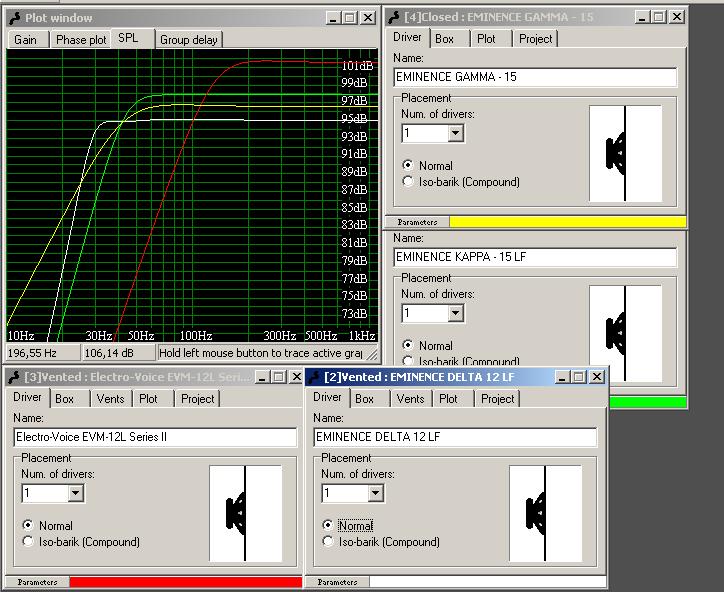Open the Vents tab in Electro-Voice window

pyautogui.click(x=110, y=399)
